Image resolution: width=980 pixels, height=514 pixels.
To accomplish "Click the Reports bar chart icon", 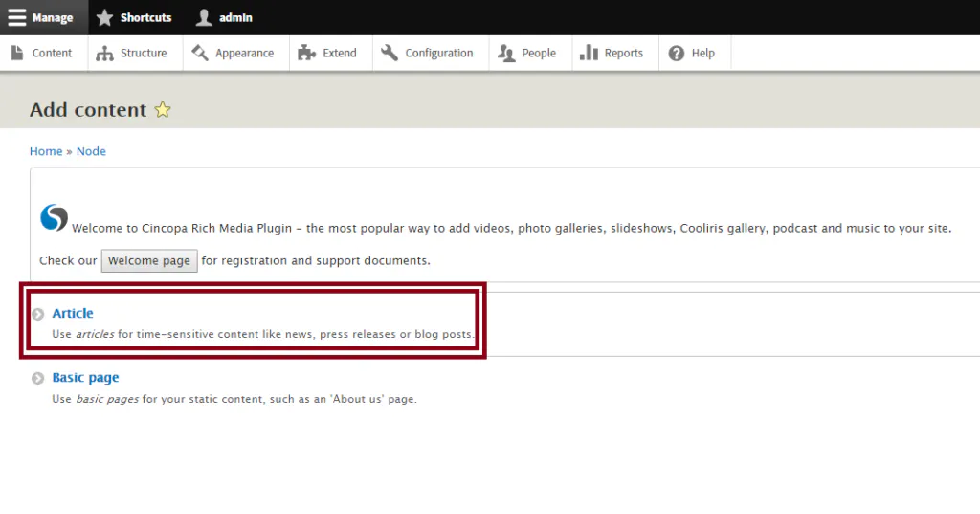I will [589, 53].
